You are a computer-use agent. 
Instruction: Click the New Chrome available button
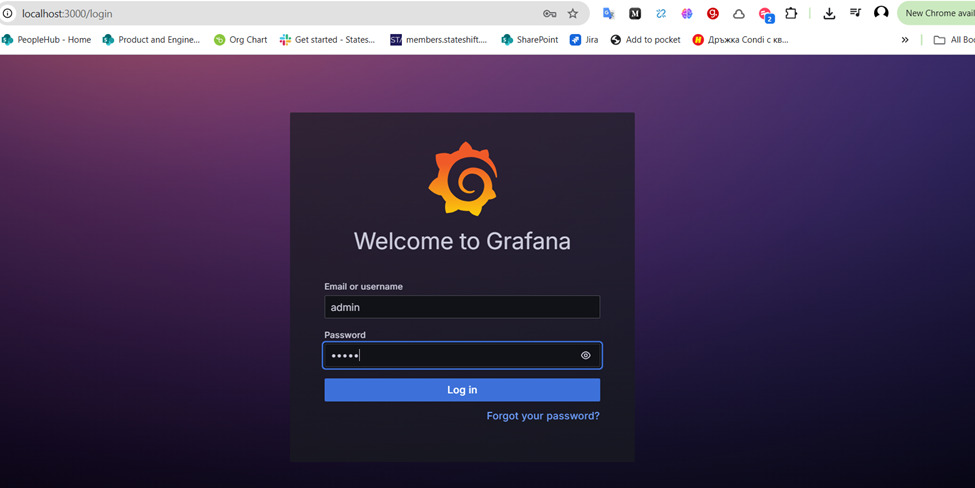pos(936,13)
